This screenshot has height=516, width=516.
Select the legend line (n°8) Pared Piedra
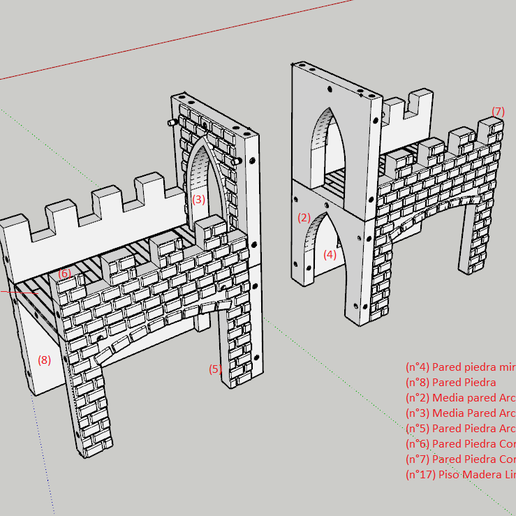coord(451,383)
